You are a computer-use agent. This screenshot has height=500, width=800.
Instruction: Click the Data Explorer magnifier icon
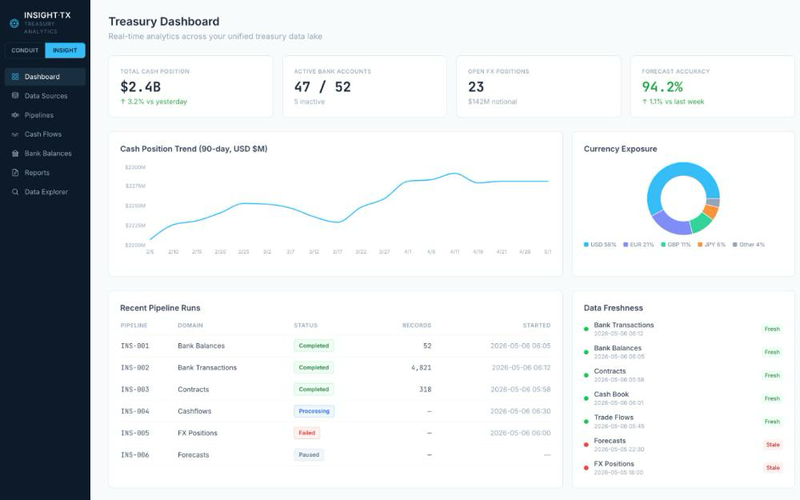(x=15, y=192)
